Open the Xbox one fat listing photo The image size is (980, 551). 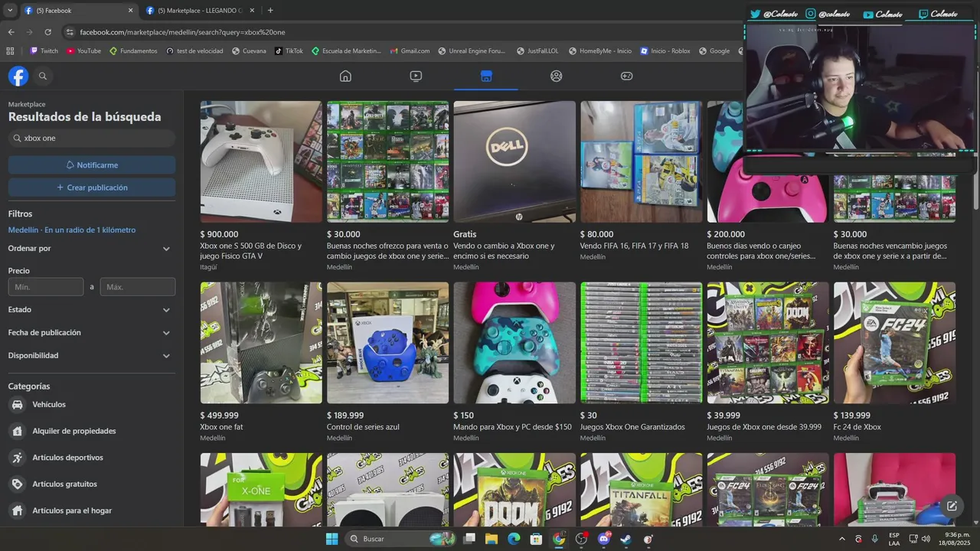[x=261, y=343]
